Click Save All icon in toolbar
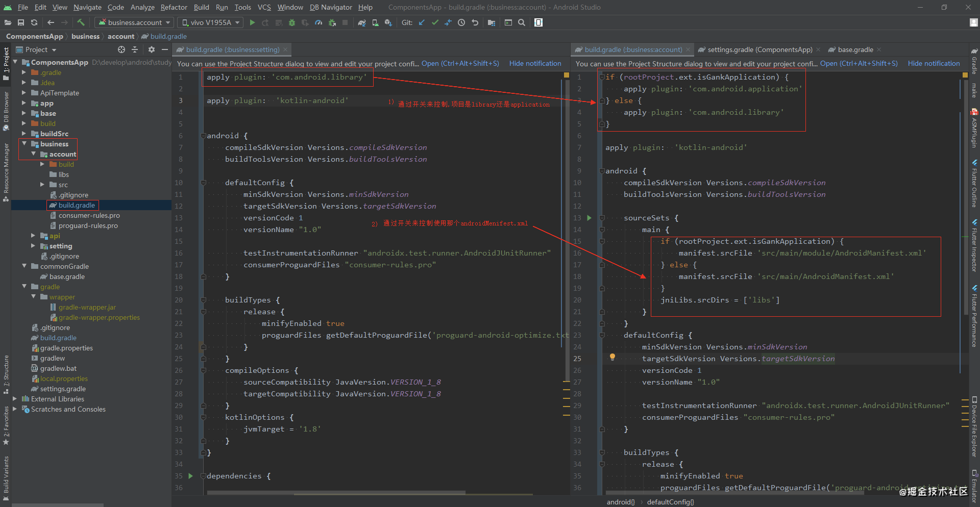This screenshot has height=507, width=980. (21, 22)
